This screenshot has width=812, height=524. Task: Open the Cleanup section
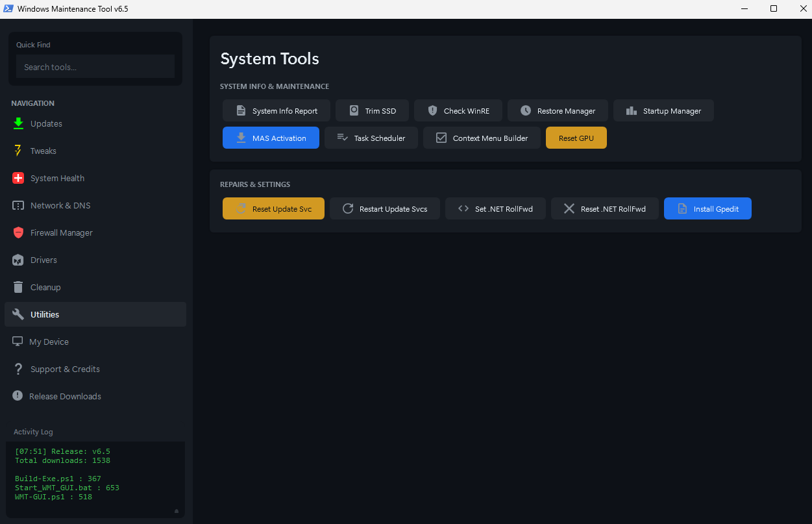pyautogui.click(x=95, y=287)
